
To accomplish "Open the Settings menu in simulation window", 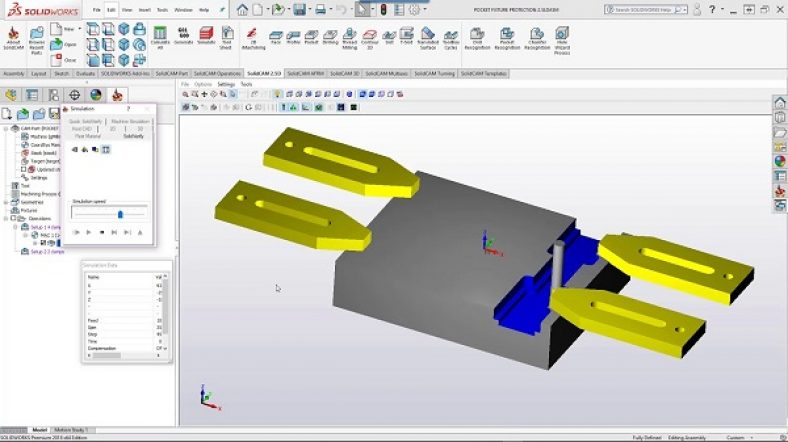I will [x=226, y=84].
